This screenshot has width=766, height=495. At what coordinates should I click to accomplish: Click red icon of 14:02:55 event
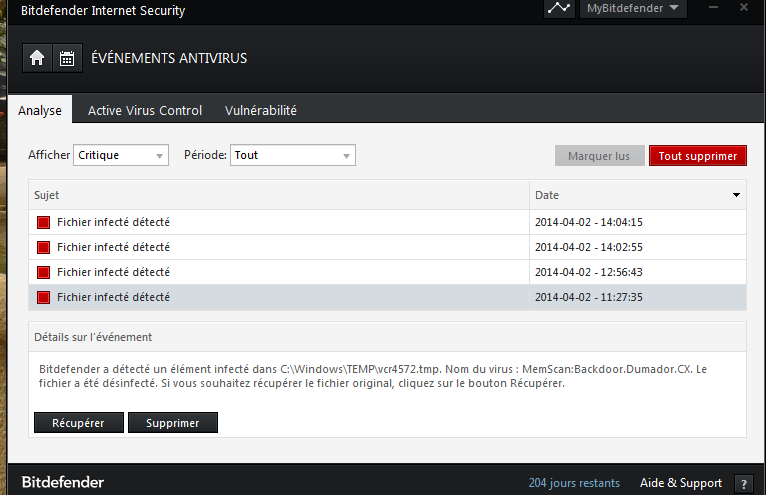43,248
